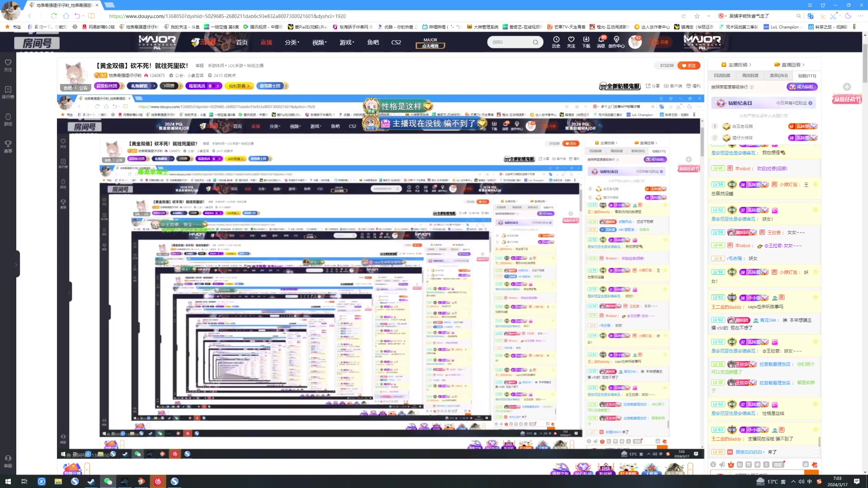This screenshot has width=868, height=488.
Task: Toggle the 高能 filter in chat toolbar
Action: pyautogui.click(x=778, y=465)
